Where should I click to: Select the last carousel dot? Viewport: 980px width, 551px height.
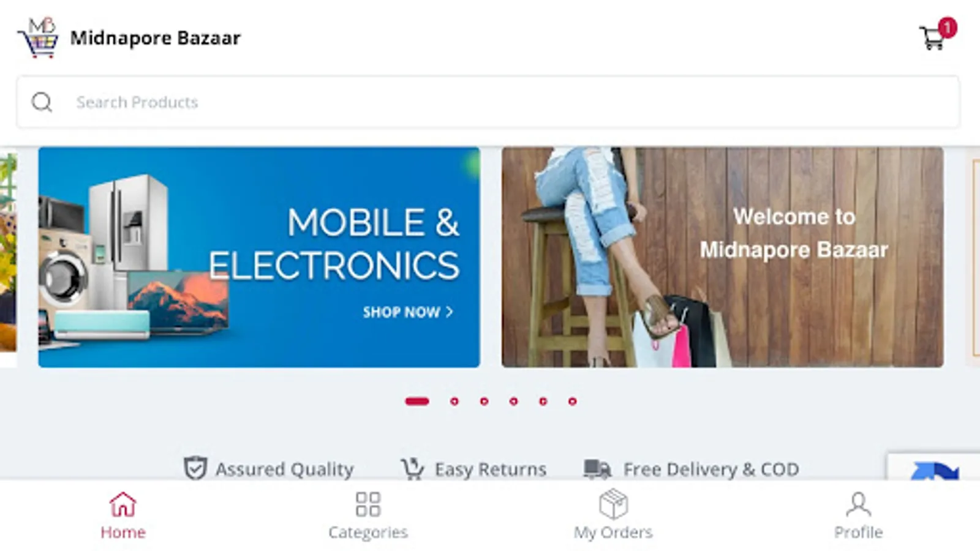click(x=572, y=402)
